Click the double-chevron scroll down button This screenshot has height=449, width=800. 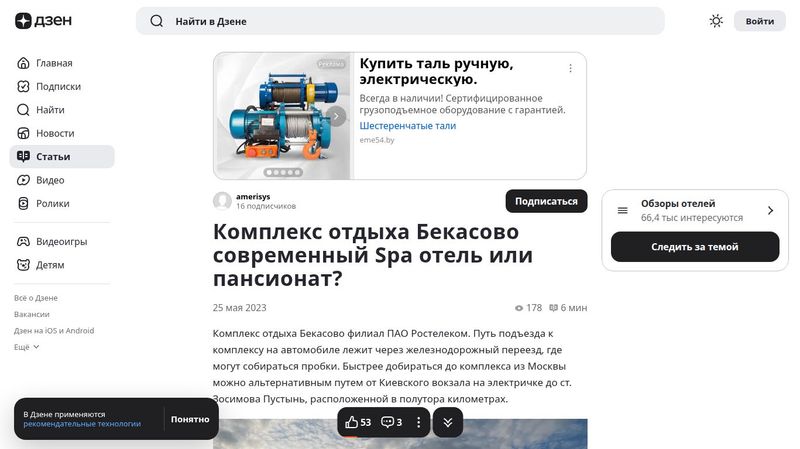click(x=448, y=422)
